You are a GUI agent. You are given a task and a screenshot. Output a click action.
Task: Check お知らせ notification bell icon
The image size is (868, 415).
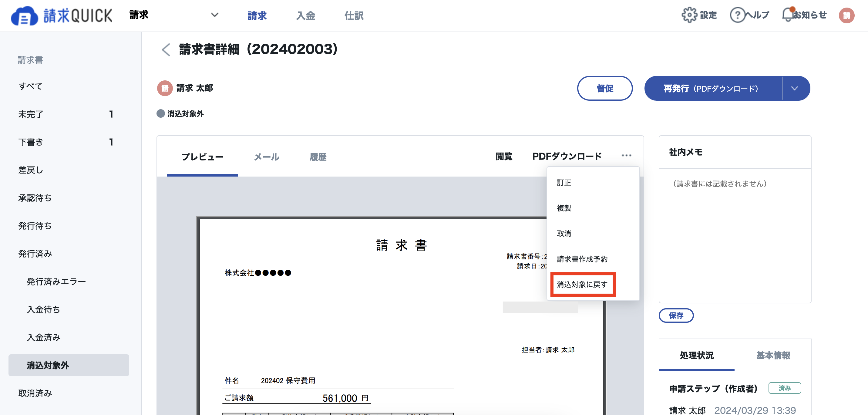tap(787, 15)
